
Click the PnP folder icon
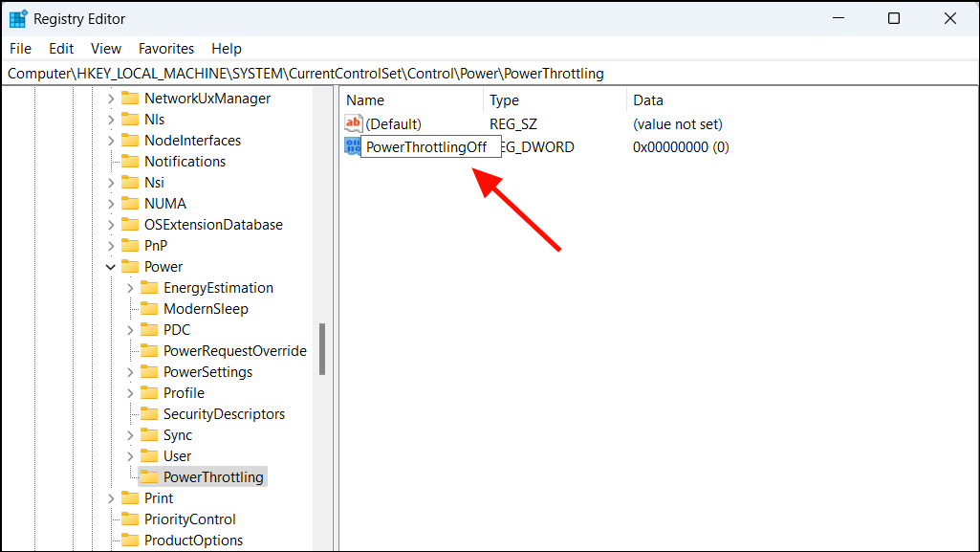[x=132, y=245]
